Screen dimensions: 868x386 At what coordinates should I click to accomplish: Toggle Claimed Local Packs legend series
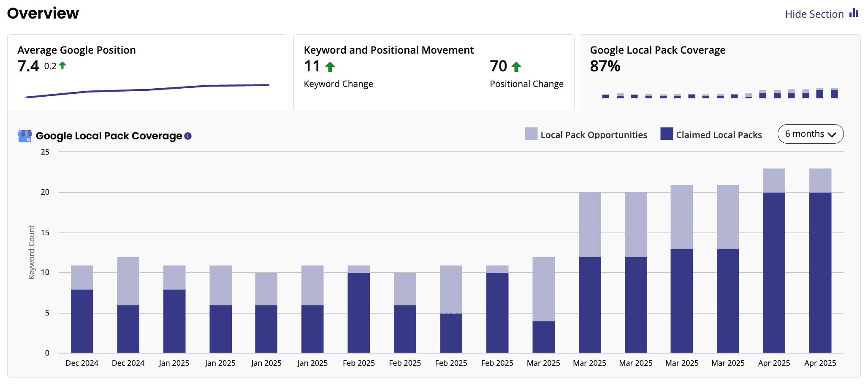719,135
